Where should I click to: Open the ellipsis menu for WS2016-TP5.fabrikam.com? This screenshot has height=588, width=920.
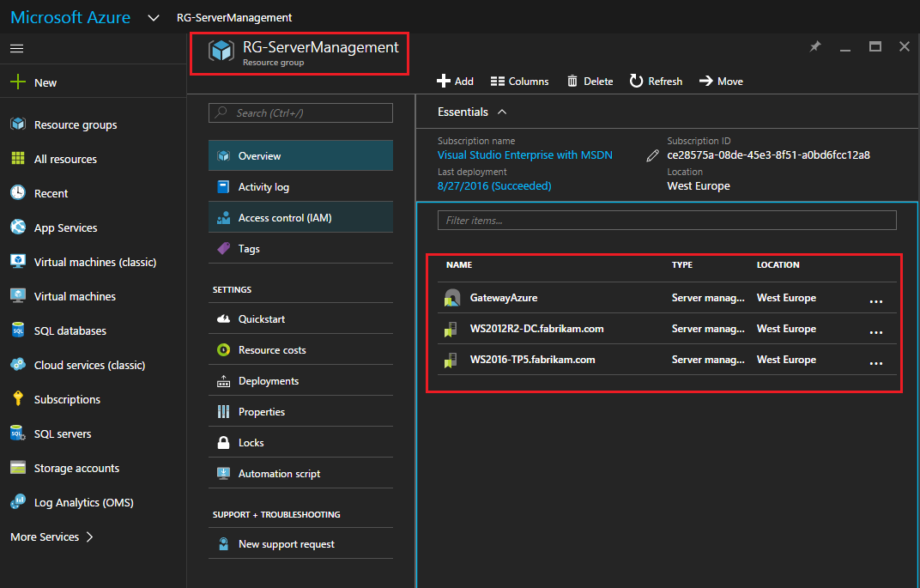[x=876, y=363]
